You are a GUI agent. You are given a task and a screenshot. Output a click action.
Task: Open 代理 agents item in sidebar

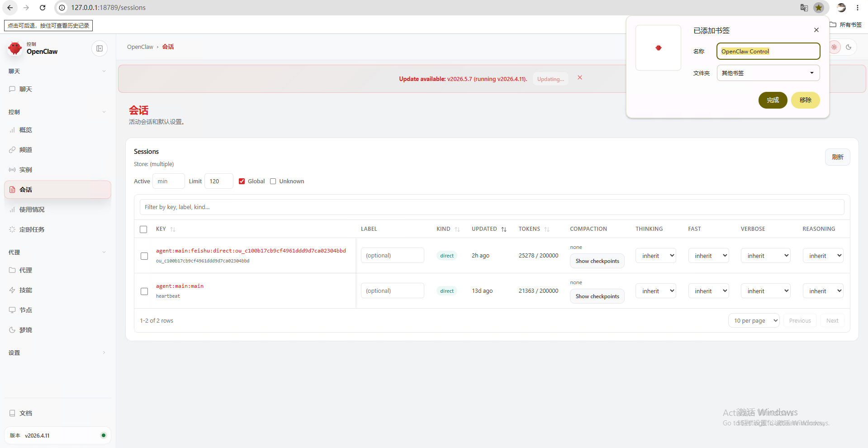pos(57,270)
